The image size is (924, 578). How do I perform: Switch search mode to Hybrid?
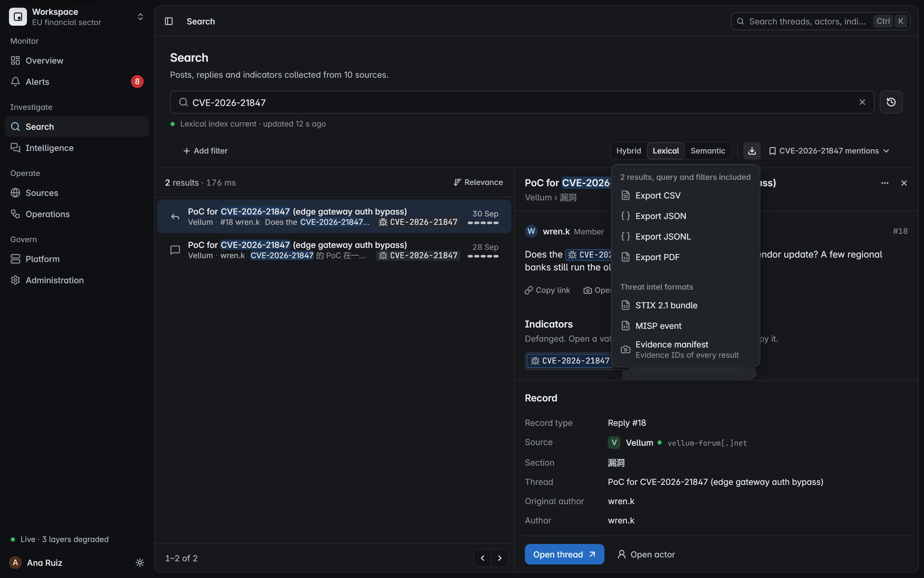click(629, 151)
